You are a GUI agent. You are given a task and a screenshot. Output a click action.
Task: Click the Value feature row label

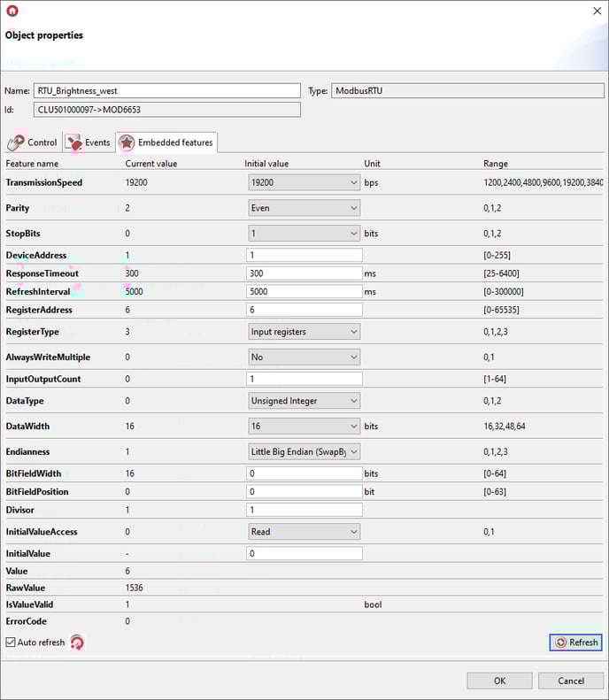coord(17,572)
